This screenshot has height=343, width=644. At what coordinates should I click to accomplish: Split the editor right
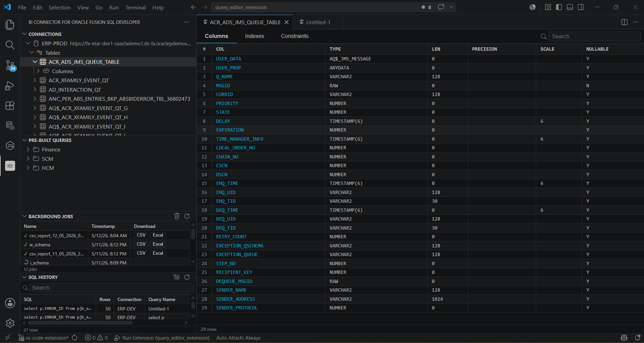click(624, 22)
